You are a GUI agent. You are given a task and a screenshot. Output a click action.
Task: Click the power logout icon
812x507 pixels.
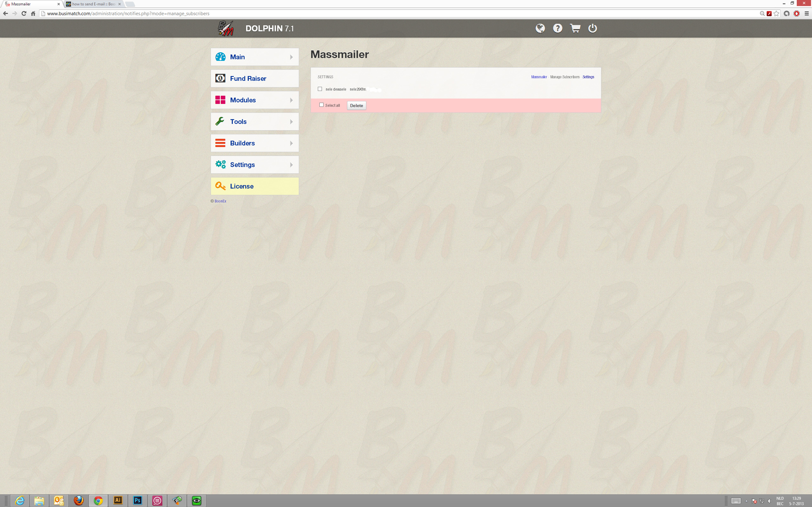[x=593, y=28]
